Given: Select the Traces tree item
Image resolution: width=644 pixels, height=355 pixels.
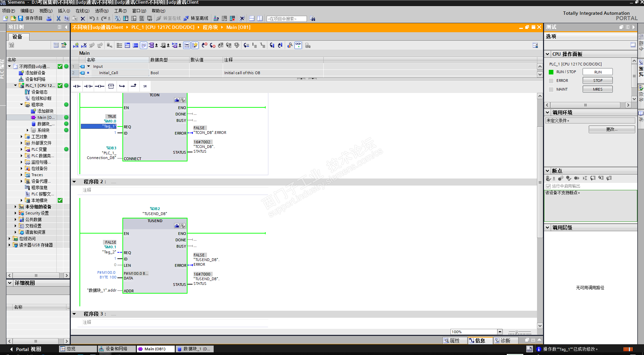Looking at the screenshot, I should 37,175.
